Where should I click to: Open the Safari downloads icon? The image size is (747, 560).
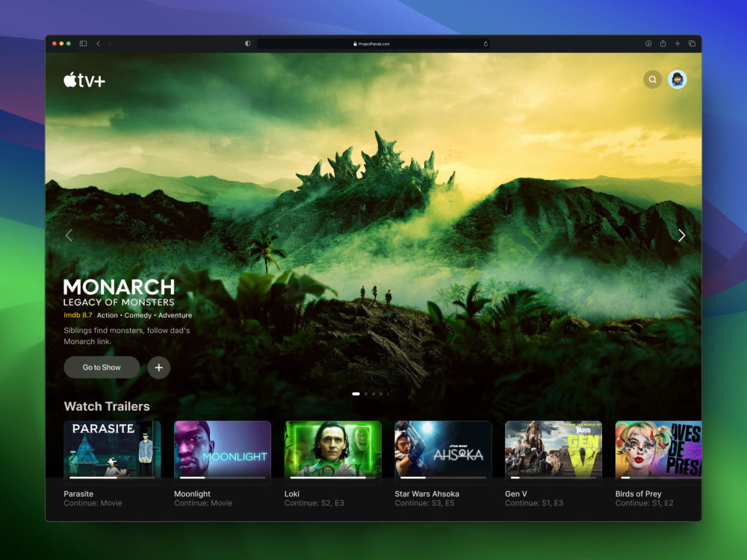point(648,43)
